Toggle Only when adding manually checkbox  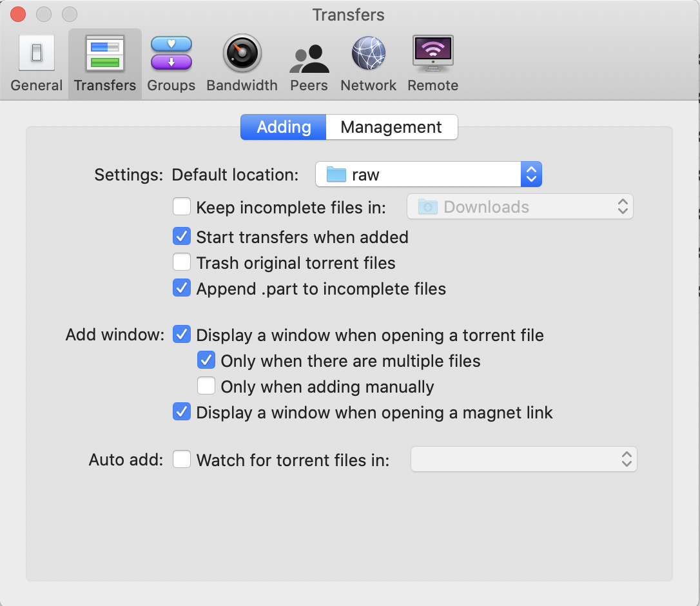(206, 386)
